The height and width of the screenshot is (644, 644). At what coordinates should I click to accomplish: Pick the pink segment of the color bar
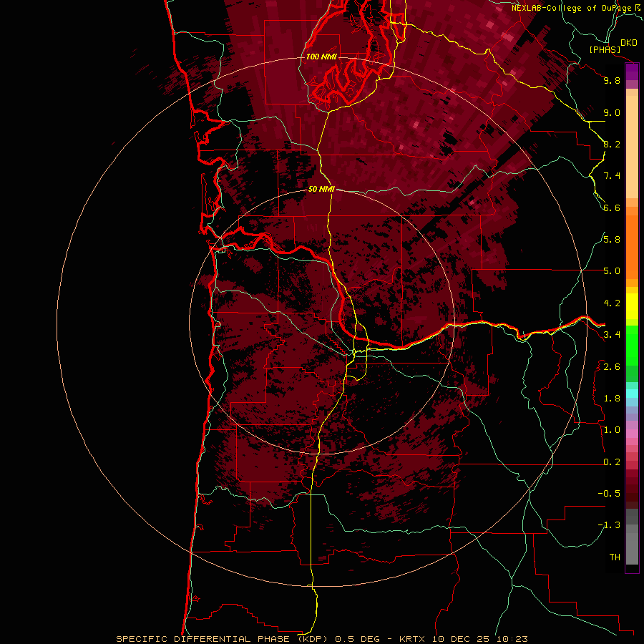tap(632, 434)
